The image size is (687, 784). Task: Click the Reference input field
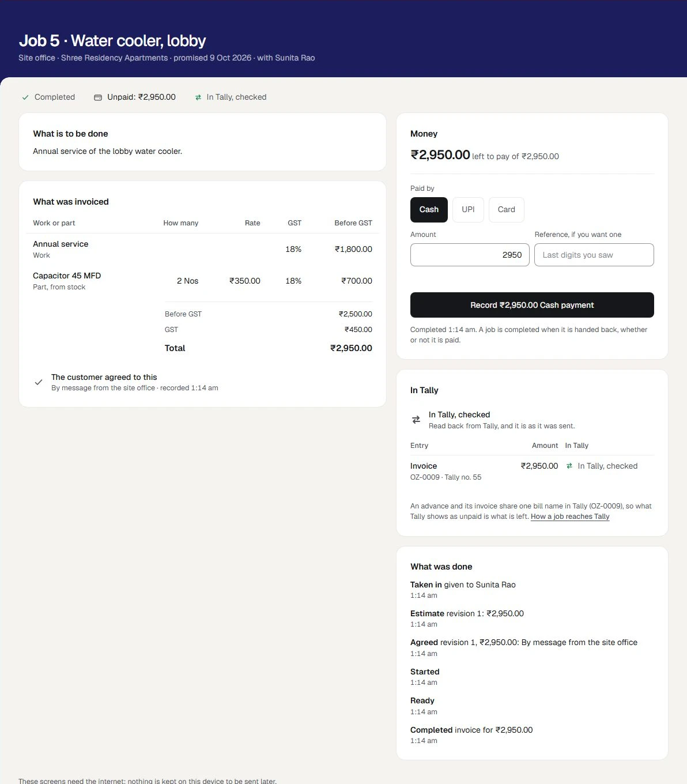594,255
